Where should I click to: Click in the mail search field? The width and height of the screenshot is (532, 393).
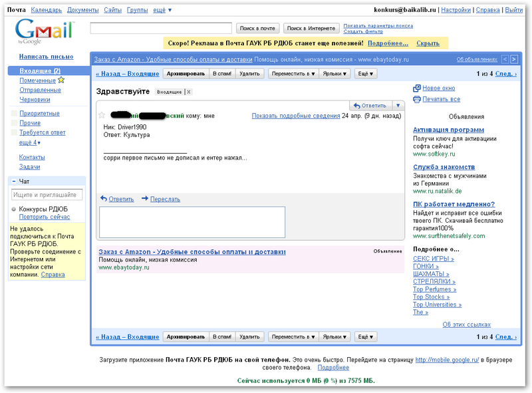(x=162, y=28)
